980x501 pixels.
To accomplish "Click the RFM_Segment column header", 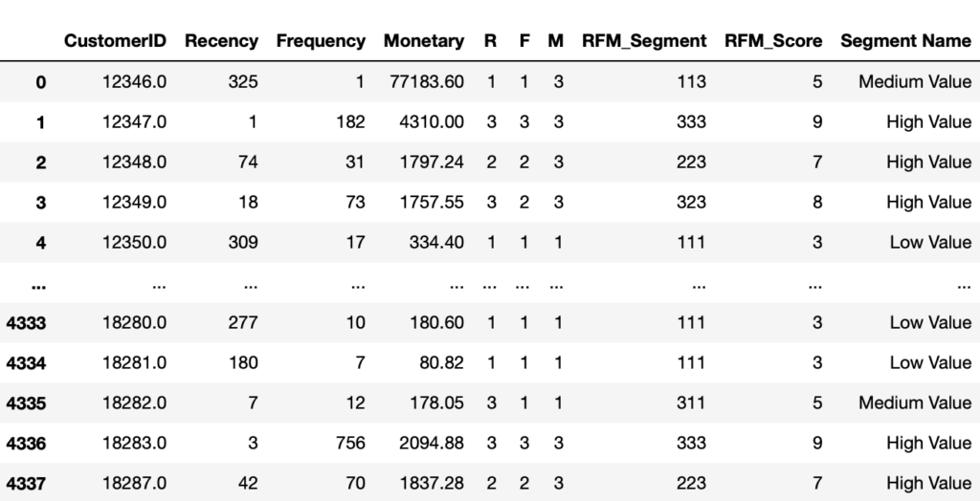I will 644,41.
